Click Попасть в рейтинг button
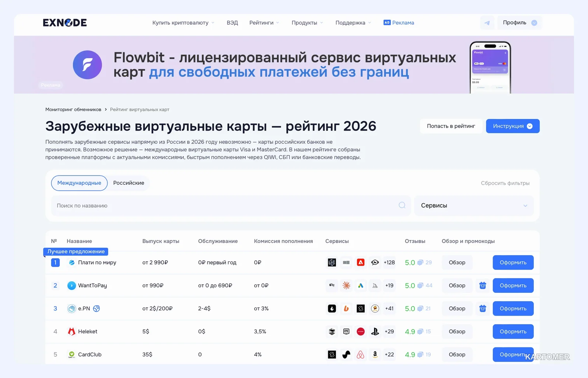The height and width of the screenshot is (378, 588). [451, 126]
